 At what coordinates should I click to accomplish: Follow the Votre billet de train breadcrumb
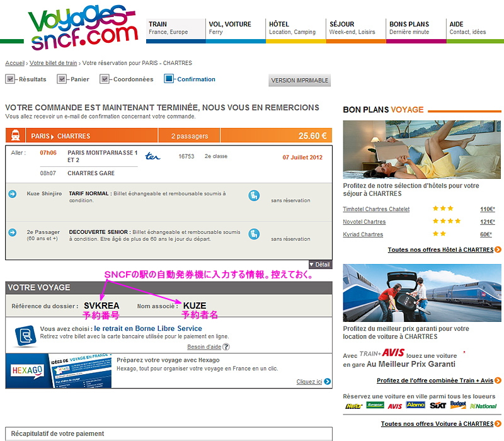pyautogui.click(x=54, y=63)
